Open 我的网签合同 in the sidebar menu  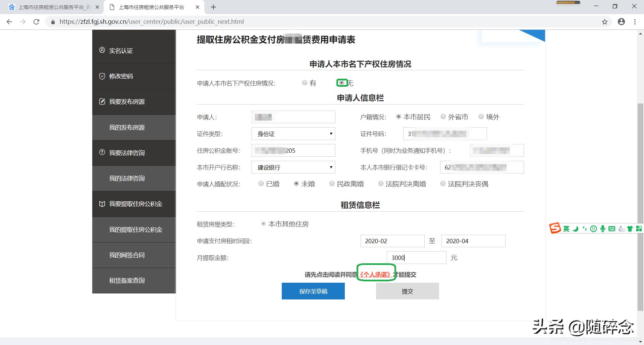coord(126,255)
